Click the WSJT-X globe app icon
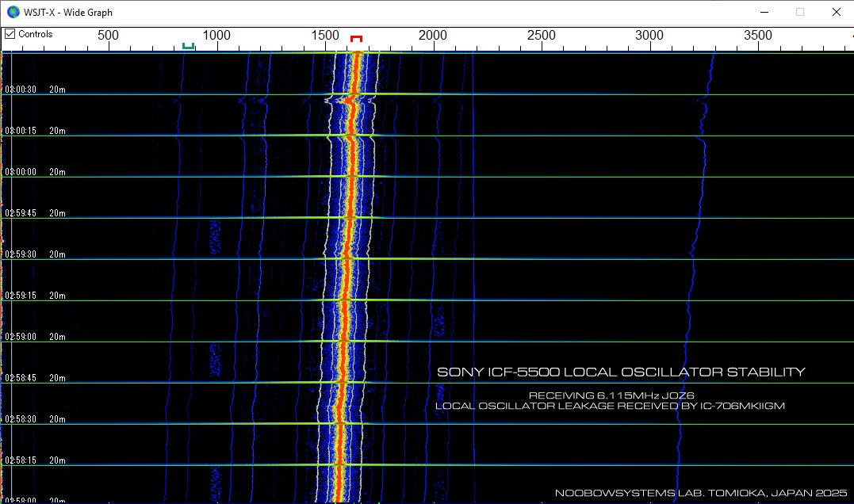The width and height of the screenshot is (854, 504). pyautogui.click(x=13, y=12)
